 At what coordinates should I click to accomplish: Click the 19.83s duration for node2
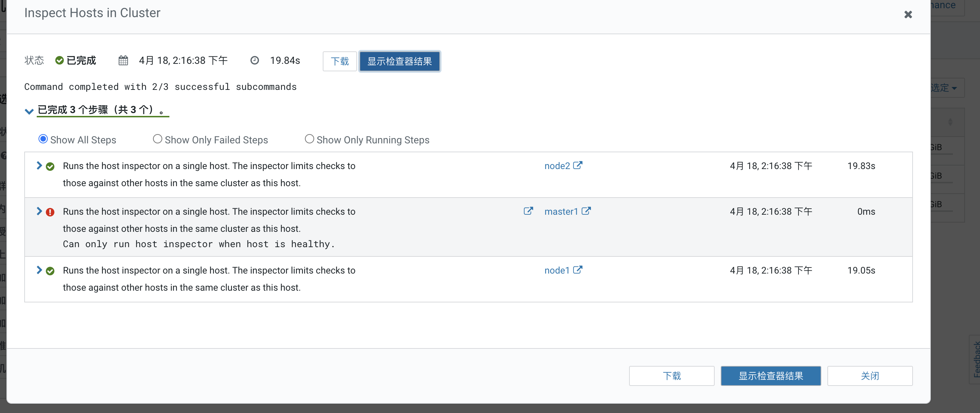tap(861, 166)
